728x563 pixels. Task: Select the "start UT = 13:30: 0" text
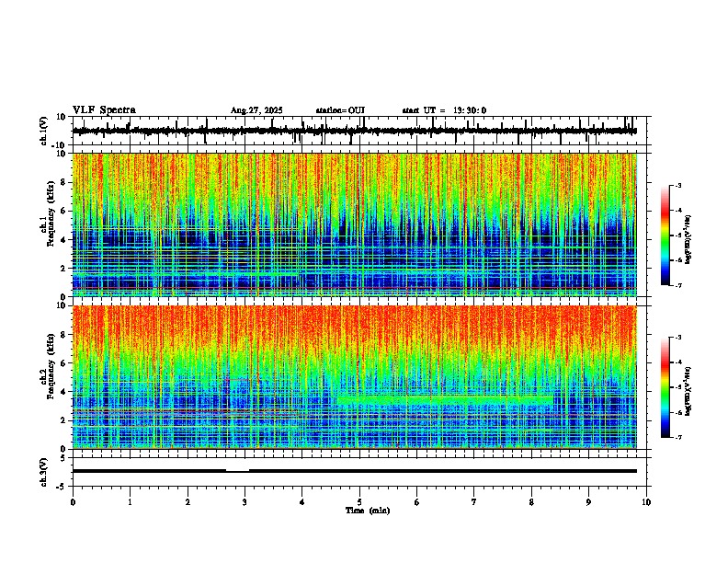[444, 110]
